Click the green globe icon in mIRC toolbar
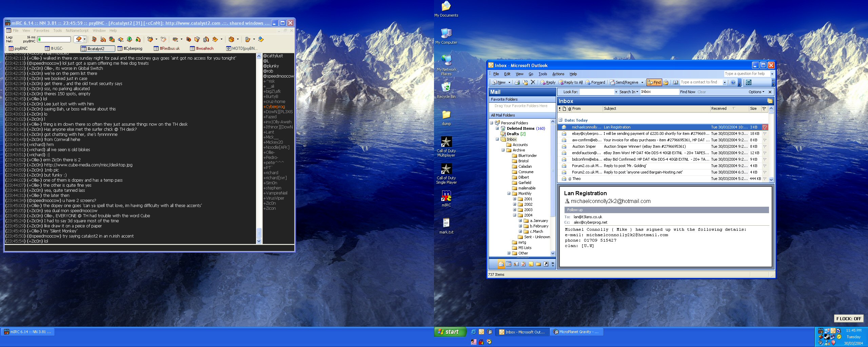868x347 pixels. click(x=129, y=39)
